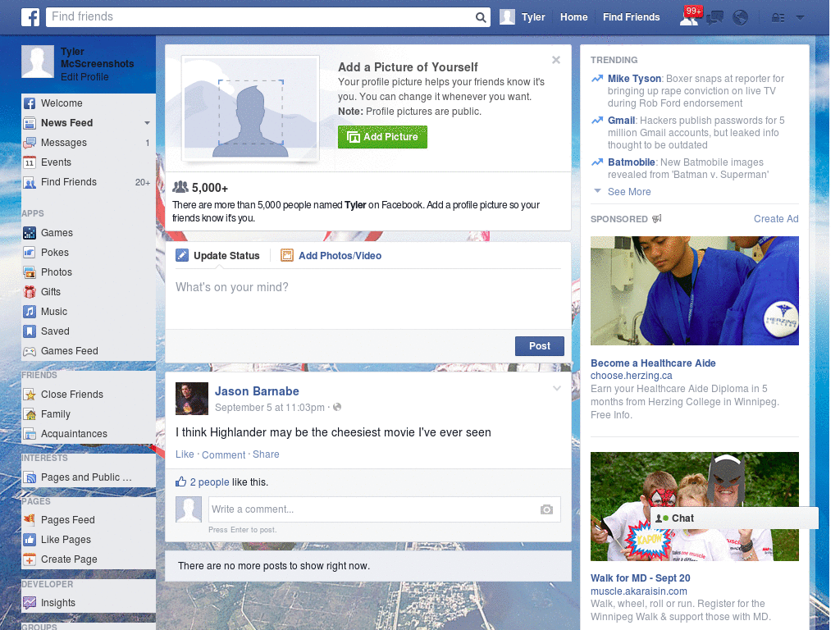Click the Games app icon
840x630 pixels.
pyautogui.click(x=30, y=233)
